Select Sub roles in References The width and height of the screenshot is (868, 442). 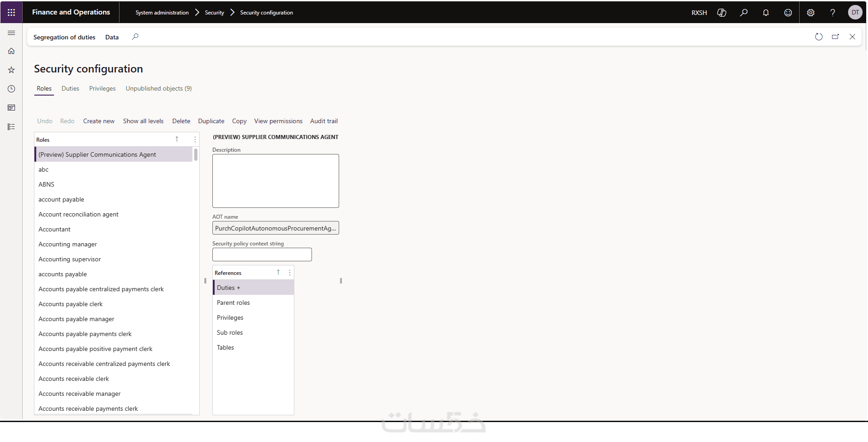click(x=254, y=332)
